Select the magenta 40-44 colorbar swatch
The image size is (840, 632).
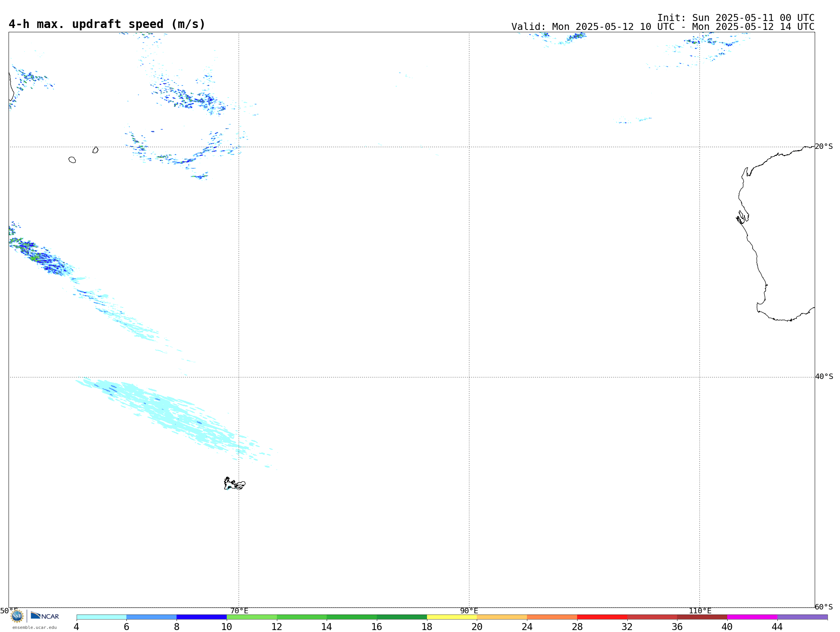pos(752,617)
